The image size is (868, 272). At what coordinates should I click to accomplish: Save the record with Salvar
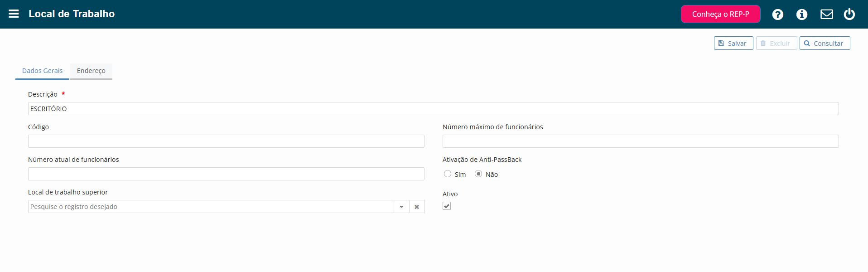733,43
